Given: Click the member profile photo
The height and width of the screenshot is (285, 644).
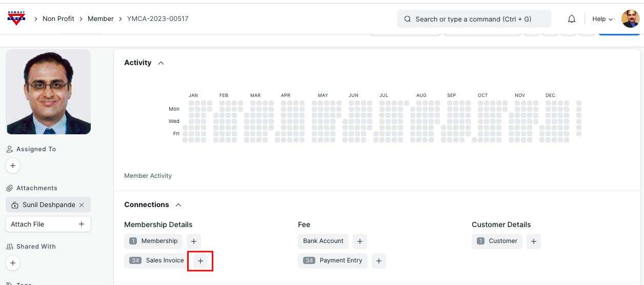Looking at the screenshot, I should tap(48, 92).
